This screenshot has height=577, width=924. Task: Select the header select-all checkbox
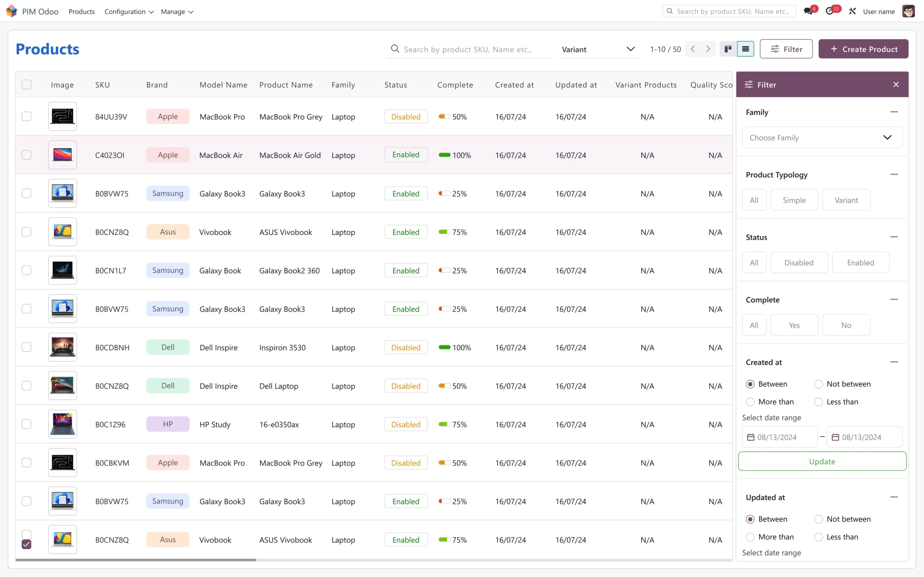coord(26,84)
